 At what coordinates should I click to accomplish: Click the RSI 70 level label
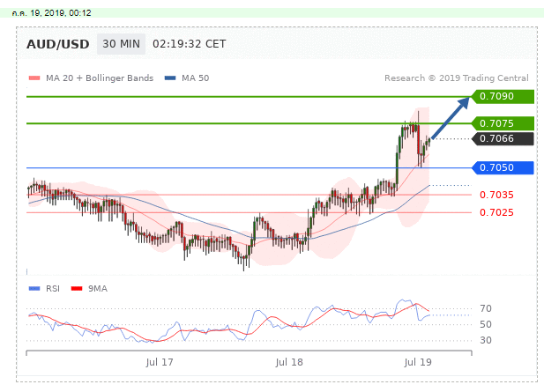coord(486,308)
